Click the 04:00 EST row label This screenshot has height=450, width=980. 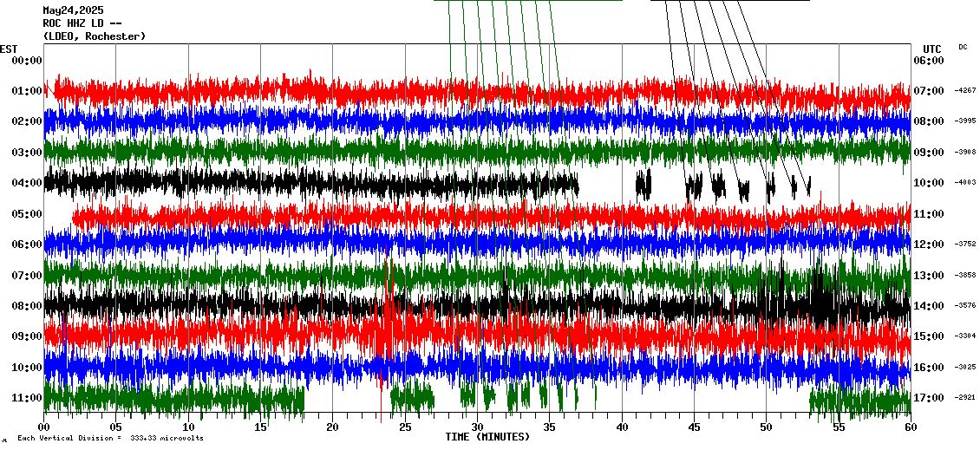(28, 183)
